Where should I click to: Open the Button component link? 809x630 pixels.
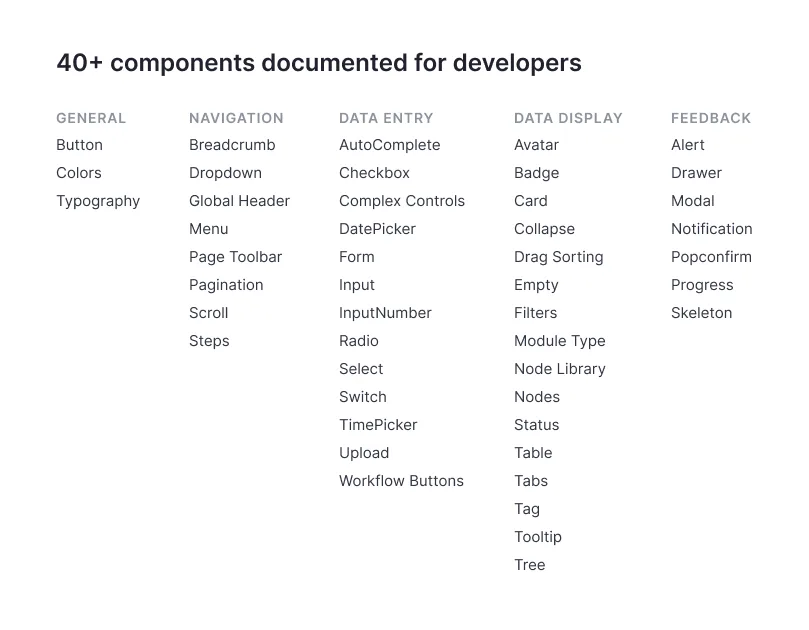tap(79, 145)
